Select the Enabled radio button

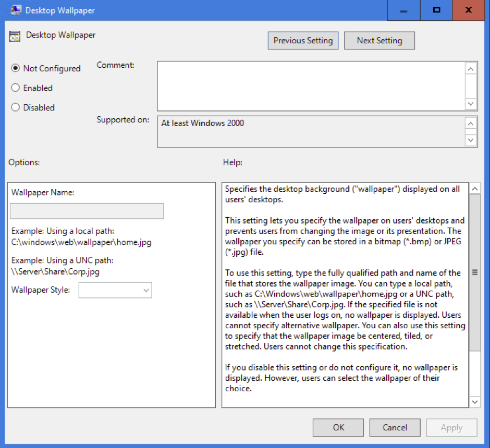16,88
